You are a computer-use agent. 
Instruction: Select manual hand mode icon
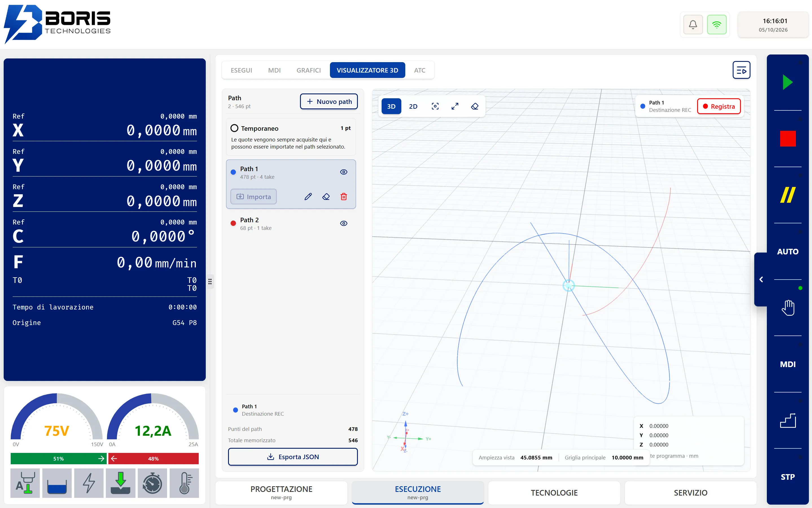coord(787,308)
